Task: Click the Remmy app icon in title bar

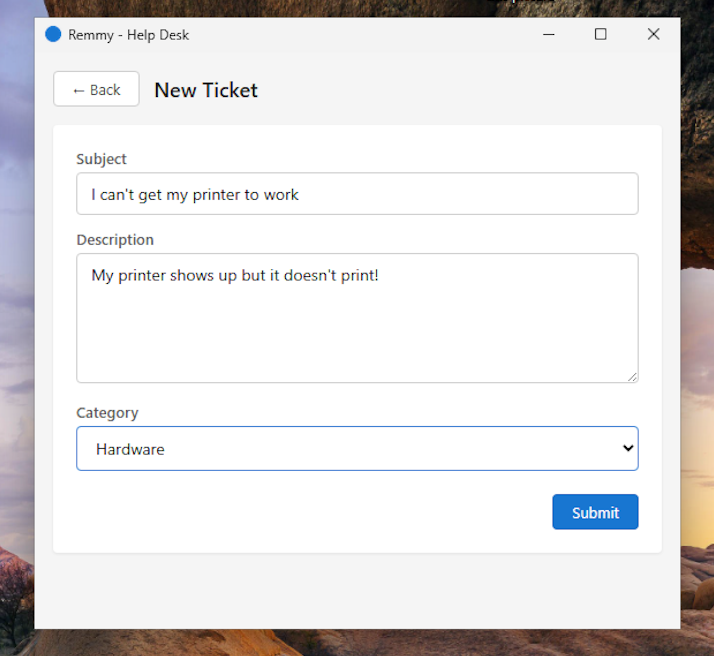Action: [53, 34]
